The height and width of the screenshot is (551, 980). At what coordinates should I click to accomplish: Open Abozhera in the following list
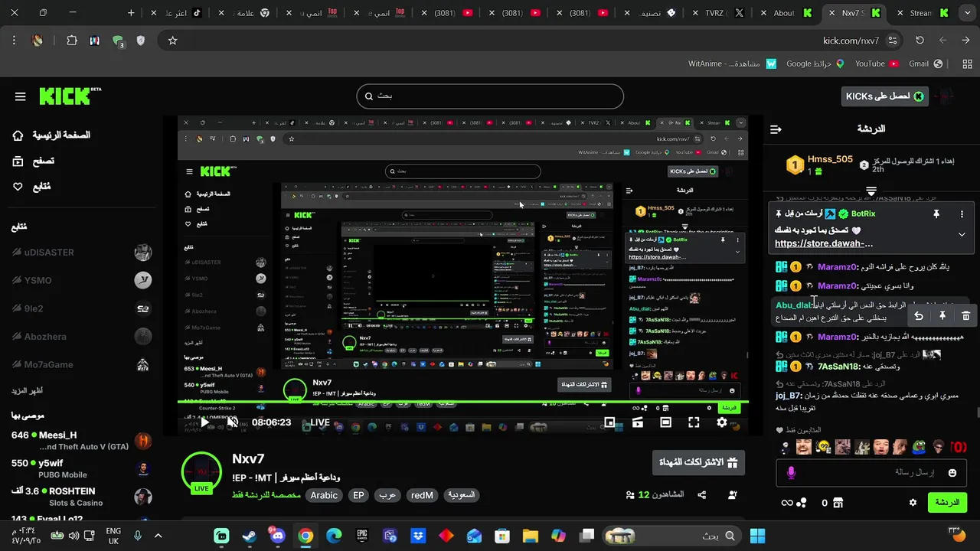point(82,337)
